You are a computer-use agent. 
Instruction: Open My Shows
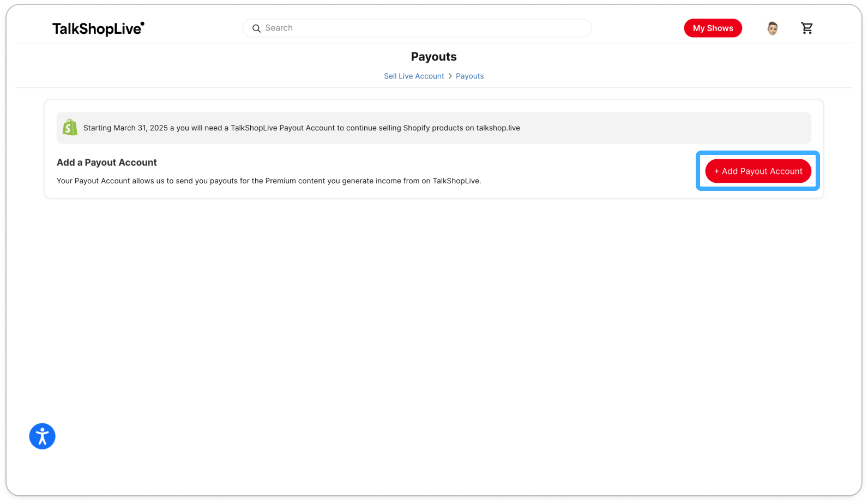tap(713, 28)
